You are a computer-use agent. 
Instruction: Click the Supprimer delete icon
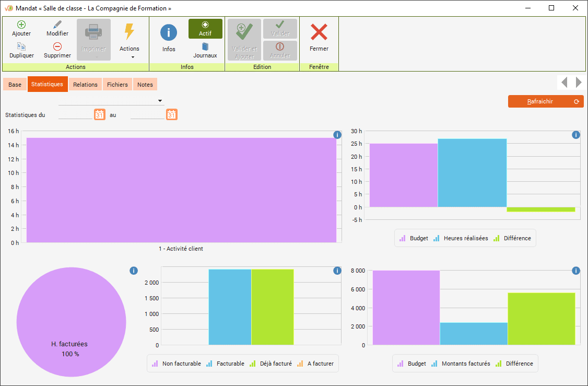57,46
